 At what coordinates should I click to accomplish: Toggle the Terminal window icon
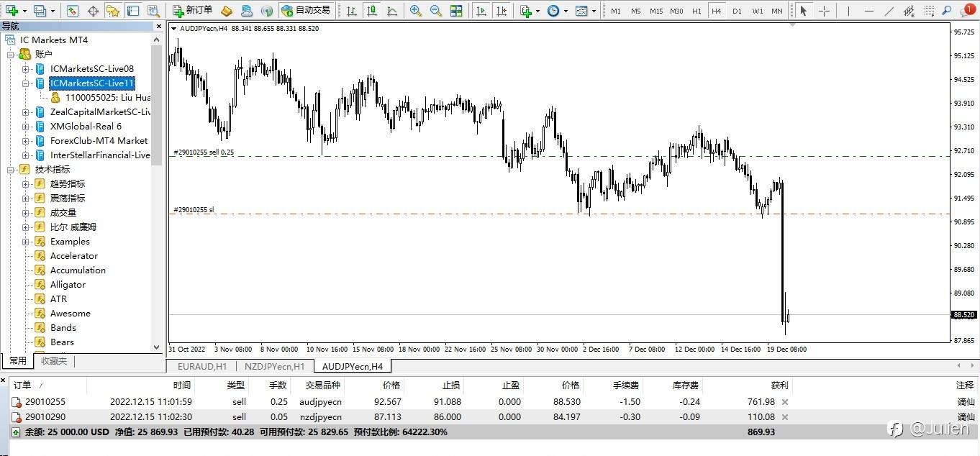133,11
